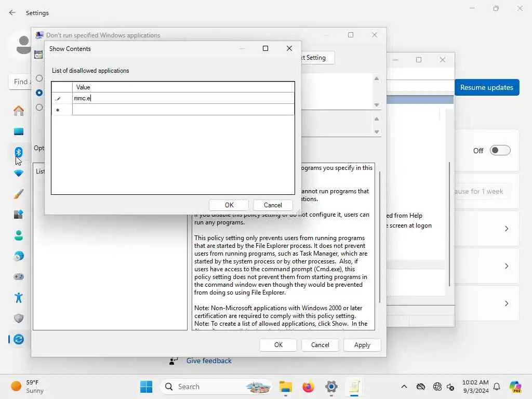Click the Value column header
532x399 pixels.
183,87
